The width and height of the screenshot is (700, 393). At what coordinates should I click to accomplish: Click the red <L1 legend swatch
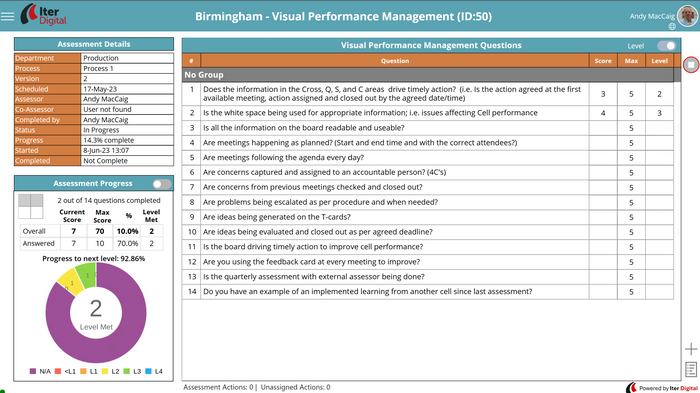tap(58, 371)
